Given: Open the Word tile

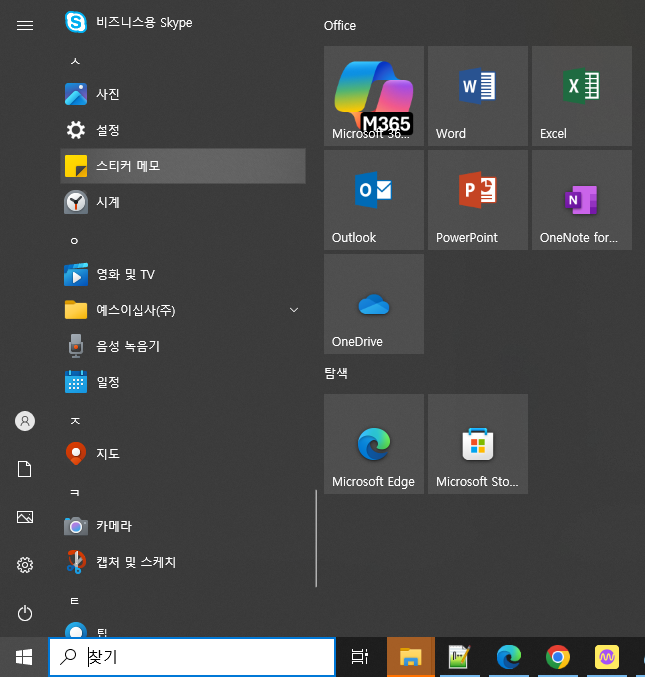Looking at the screenshot, I should coord(478,96).
